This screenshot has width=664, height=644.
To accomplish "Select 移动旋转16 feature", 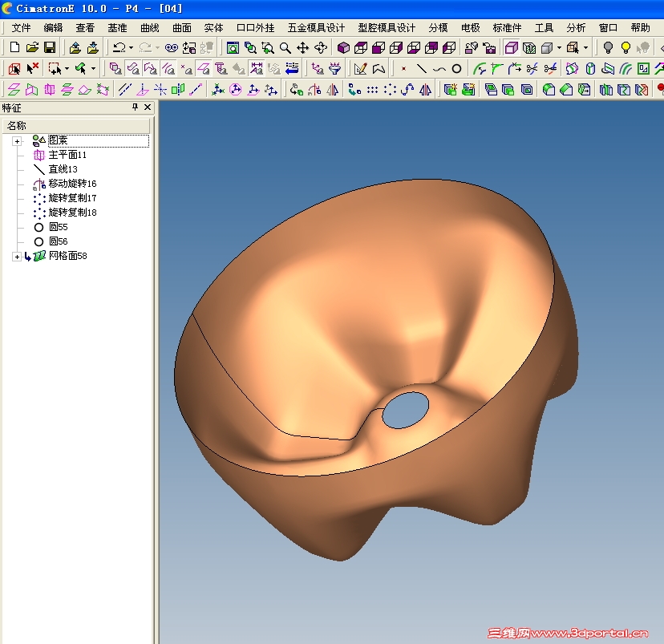I will coord(72,184).
